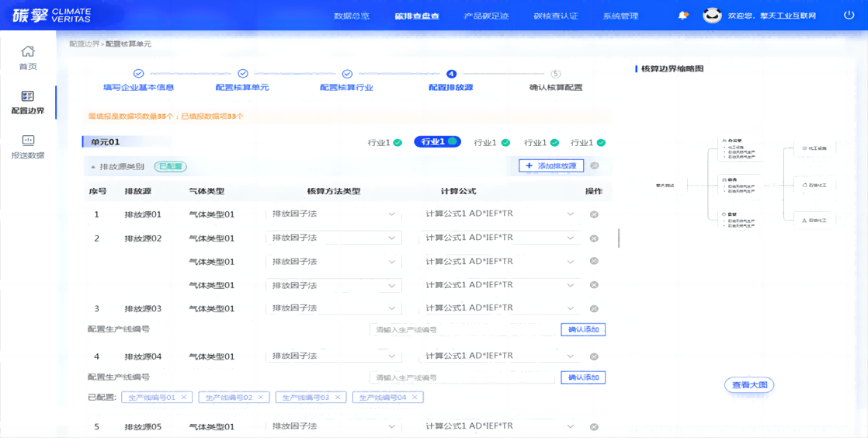This screenshot has height=438, width=868.
Task: Remove tag 生产线编号03
Action: 338,398
